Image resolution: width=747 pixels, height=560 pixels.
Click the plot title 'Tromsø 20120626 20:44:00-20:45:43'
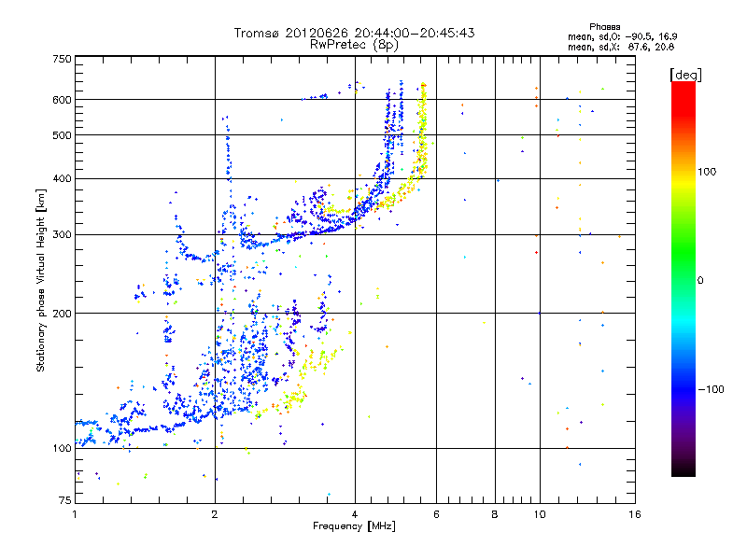coord(354,33)
